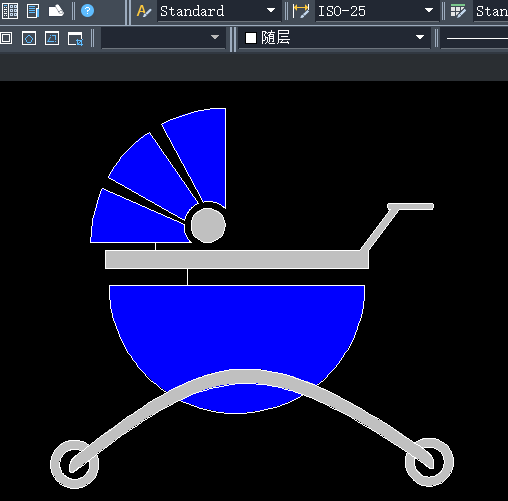Open the 随层 color dropdown arrow
Viewport: 508px width, 501px height.
coord(420,37)
